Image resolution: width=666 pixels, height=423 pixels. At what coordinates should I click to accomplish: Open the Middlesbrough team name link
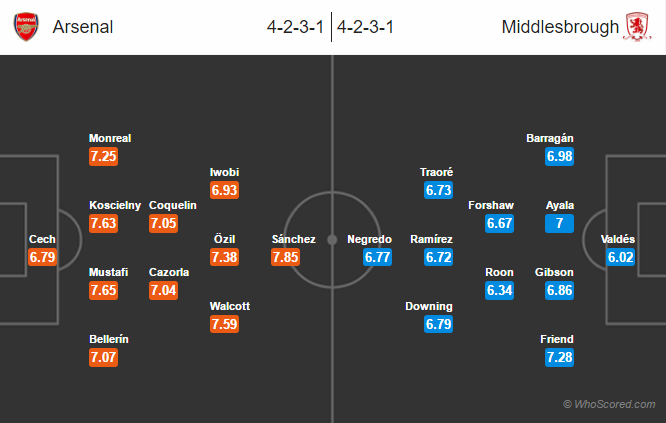point(561,27)
